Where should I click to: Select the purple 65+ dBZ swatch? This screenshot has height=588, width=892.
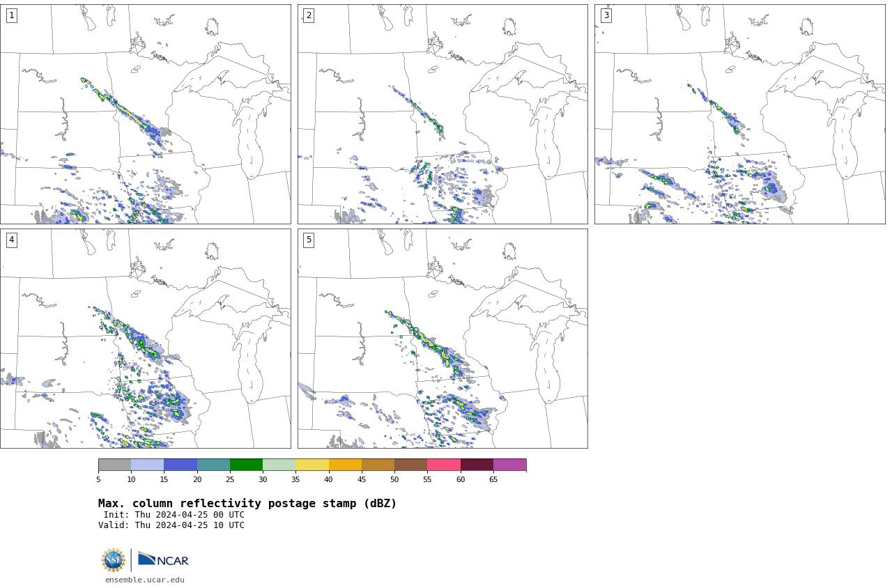point(509,465)
